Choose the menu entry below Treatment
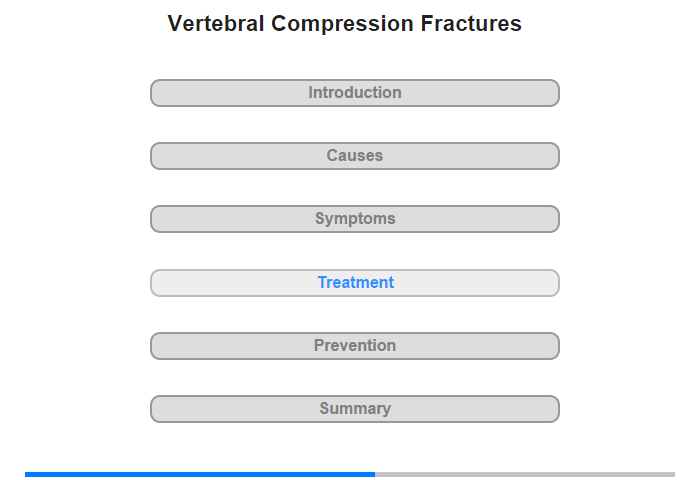This screenshot has width=700, height=480. 354,346
